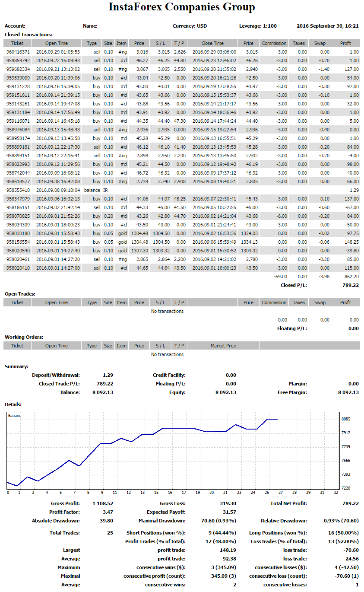Image resolution: width=364 pixels, height=592 pixels.
Task: Click ticket 959131184
Action: pyautogui.click(x=18, y=112)
